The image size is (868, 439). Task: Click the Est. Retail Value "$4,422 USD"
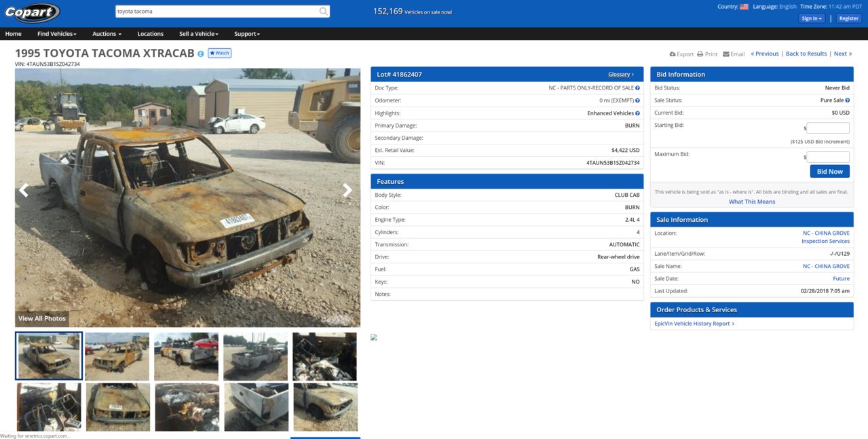click(625, 150)
